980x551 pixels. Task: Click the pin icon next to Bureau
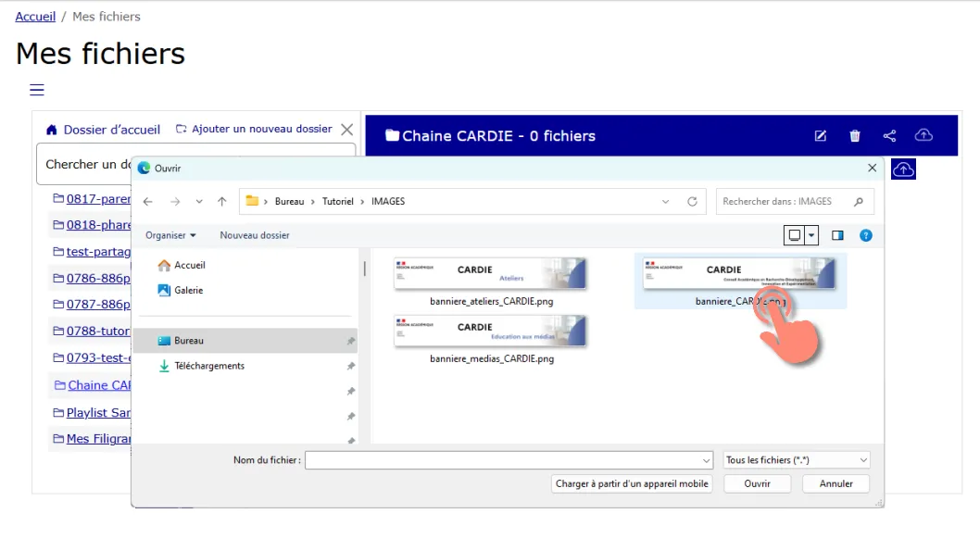(351, 341)
